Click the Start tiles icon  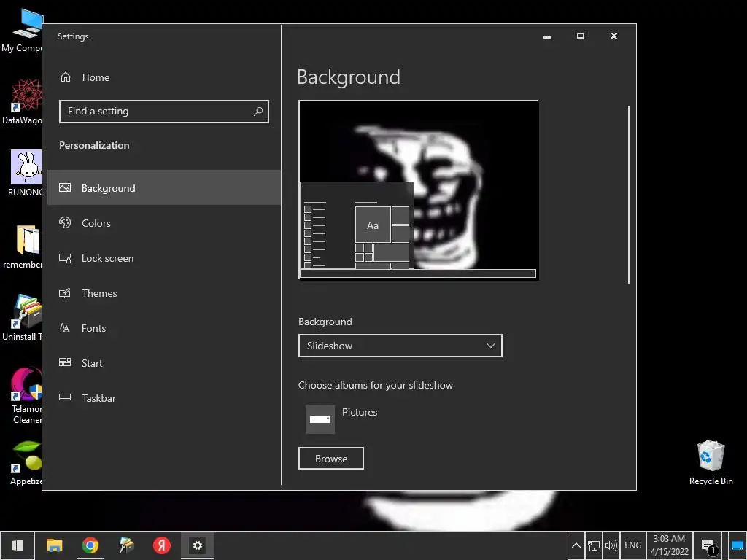65,362
